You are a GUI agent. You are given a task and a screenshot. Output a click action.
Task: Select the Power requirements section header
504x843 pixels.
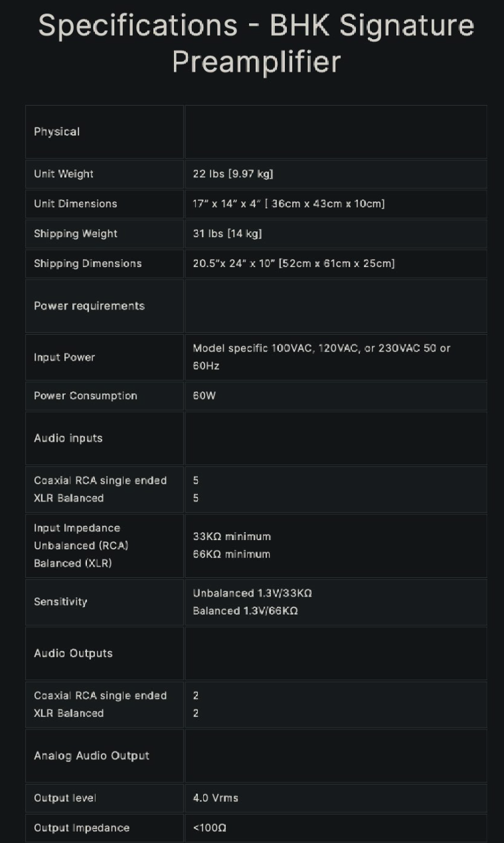click(x=89, y=306)
